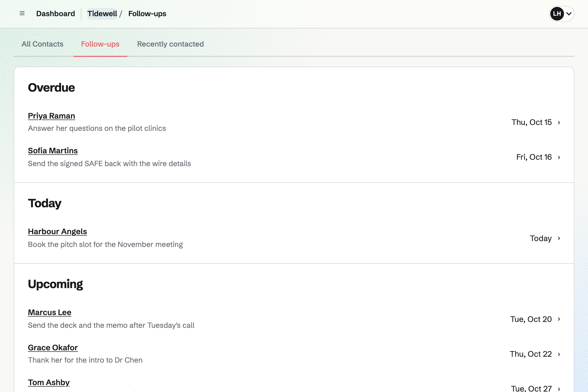Viewport: 588px width, 392px height.
Task: Open the Tidewell breadcrumb
Action: [102, 14]
